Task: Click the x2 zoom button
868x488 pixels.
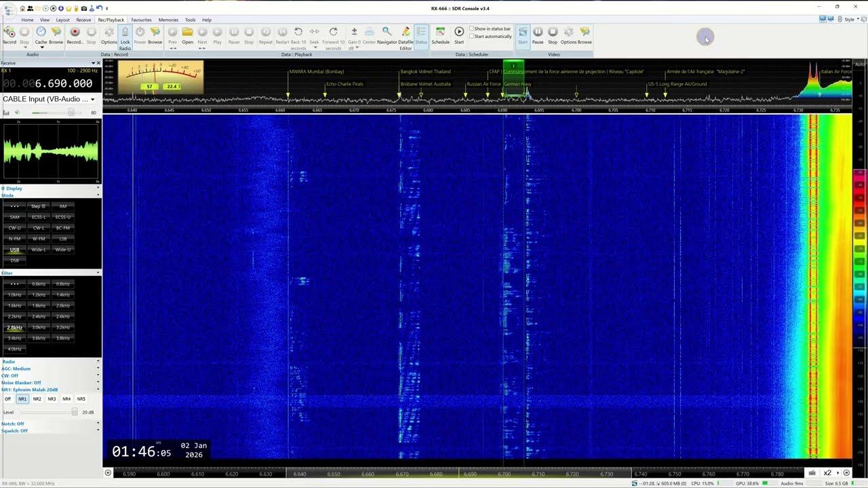Action: coord(827,473)
